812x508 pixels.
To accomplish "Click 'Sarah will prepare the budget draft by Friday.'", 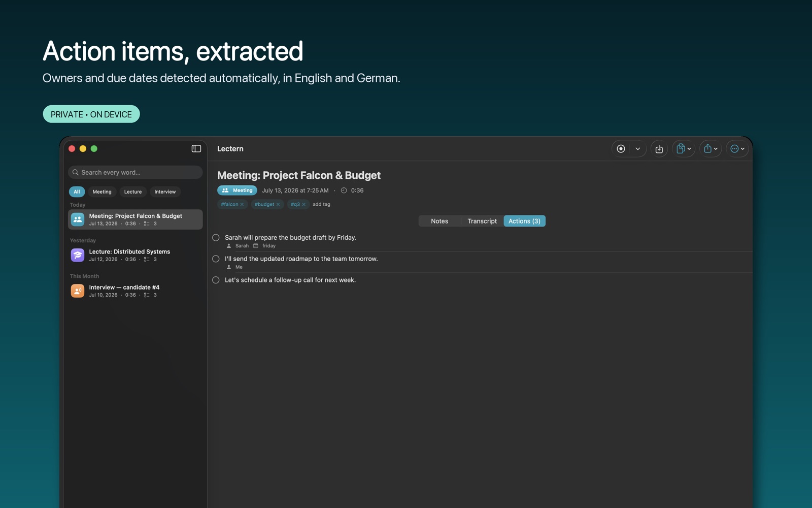I will tap(290, 237).
